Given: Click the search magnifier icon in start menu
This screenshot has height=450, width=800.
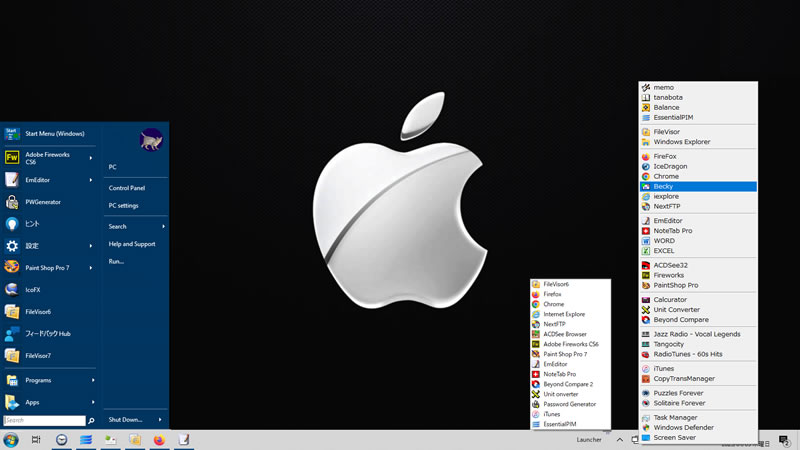Looking at the screenshot, I should [x=91, y=420].
